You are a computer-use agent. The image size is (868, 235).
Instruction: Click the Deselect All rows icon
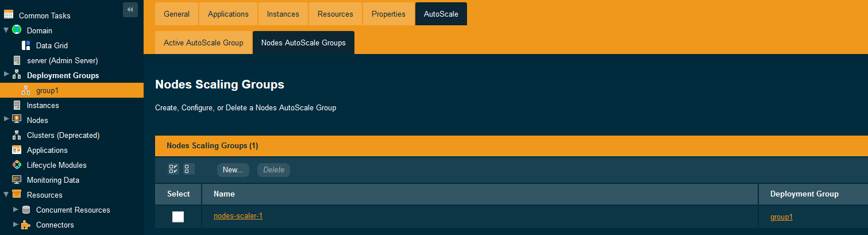click(x=189, y=169)
